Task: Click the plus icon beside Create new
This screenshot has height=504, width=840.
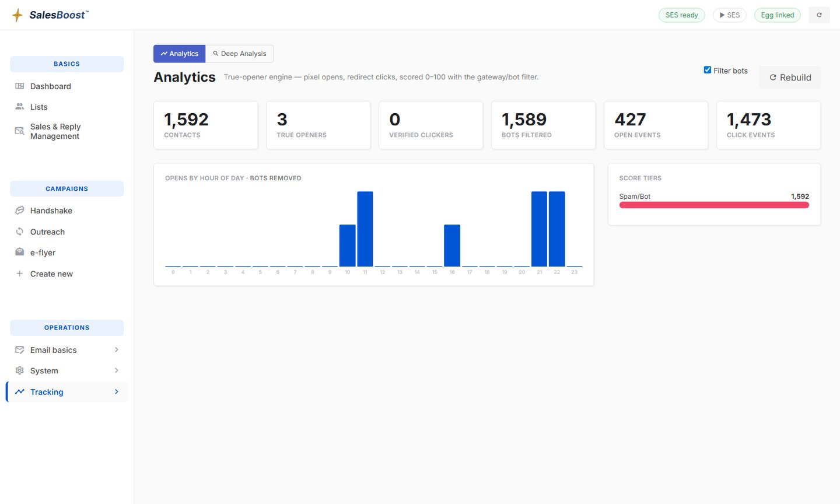Action: pyautogui.click(x=19, y=274)
